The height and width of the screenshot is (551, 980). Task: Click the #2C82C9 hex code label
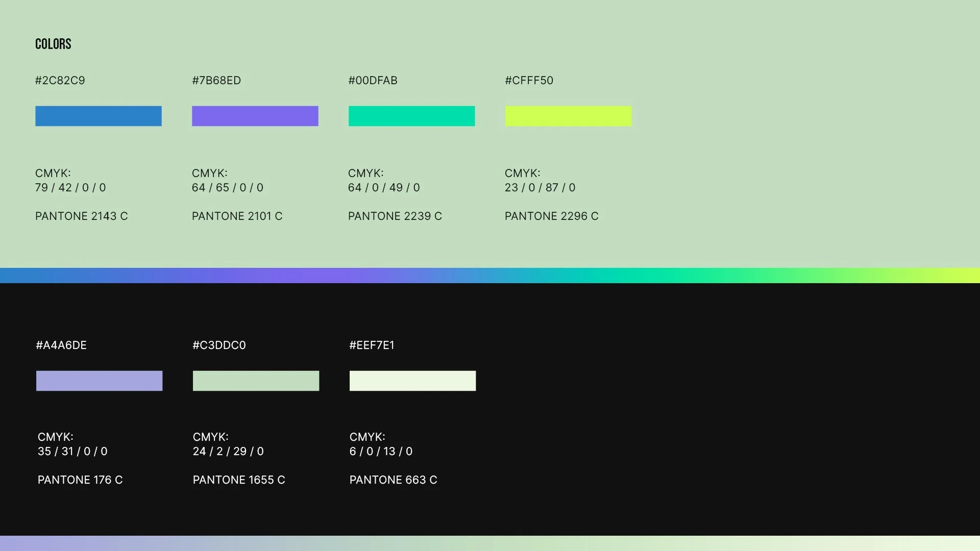click(x=60, y=80)
